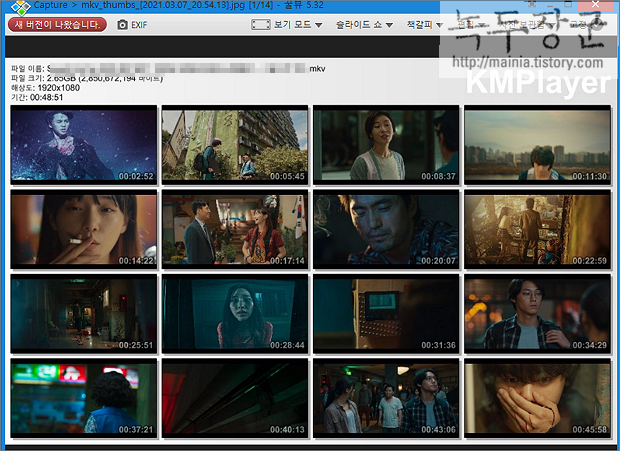Viewport: 620px width, 451px height.
Task: Click the resolution text 1920x1080
Action: [59, 88]
